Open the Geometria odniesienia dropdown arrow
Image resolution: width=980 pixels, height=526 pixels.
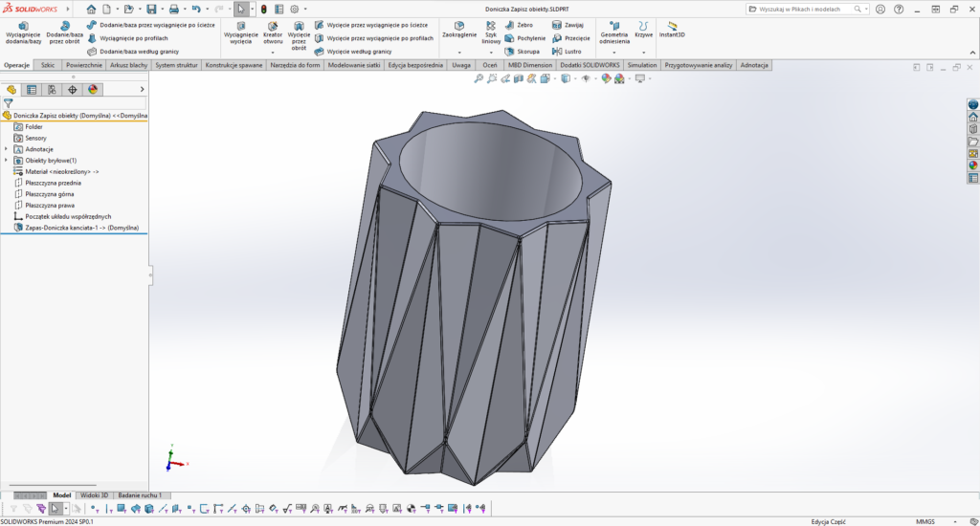tap(613, 52)
